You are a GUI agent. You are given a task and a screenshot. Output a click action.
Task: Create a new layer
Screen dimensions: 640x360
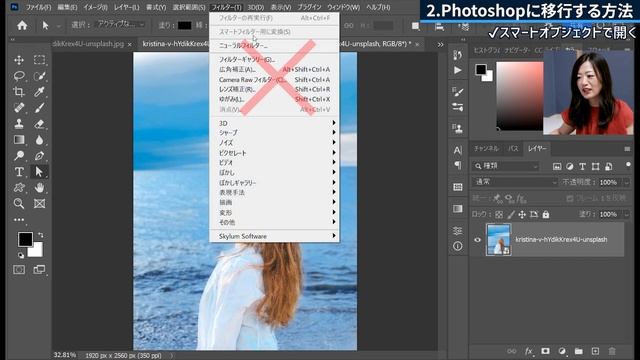point(596,351)
